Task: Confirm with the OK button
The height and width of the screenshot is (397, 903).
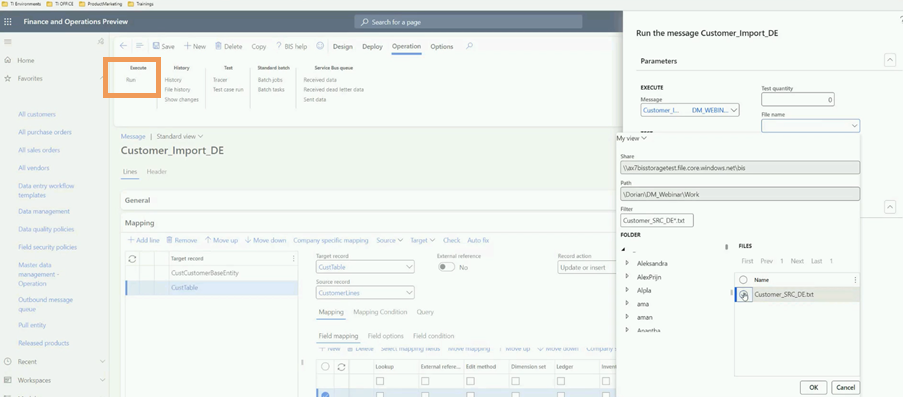Action: tap(814, 388)
